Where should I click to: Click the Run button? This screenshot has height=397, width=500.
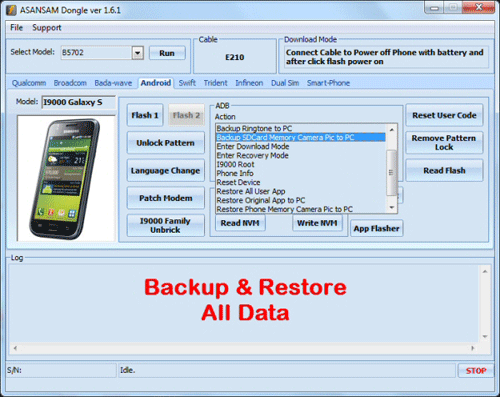click(167, 53)
